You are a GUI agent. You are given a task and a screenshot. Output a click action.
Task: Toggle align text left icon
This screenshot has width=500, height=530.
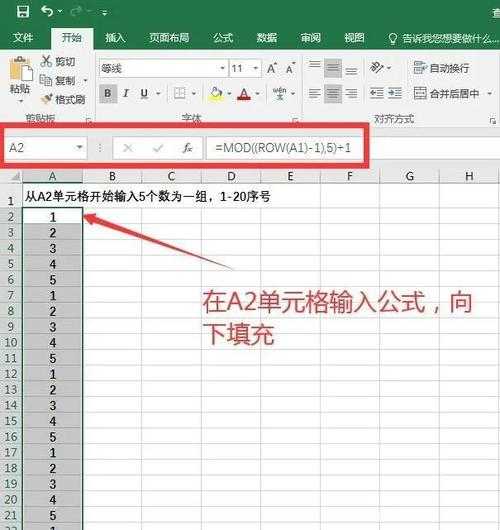pos(314,93)
